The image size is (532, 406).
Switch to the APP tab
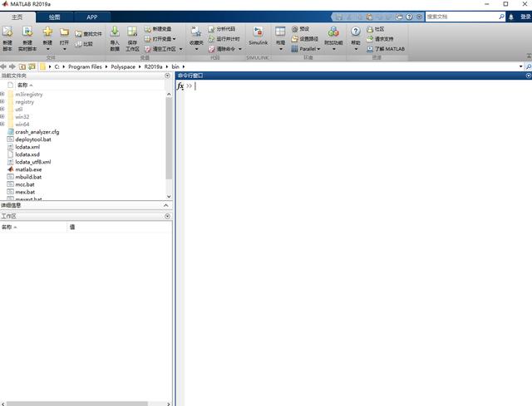(92, 17)
